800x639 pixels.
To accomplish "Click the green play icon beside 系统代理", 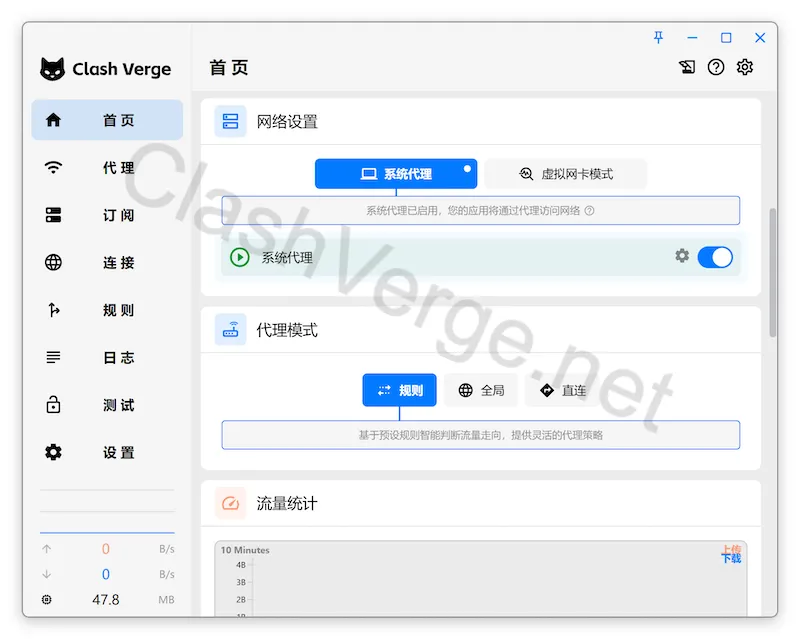I will [x=240, y=257].
